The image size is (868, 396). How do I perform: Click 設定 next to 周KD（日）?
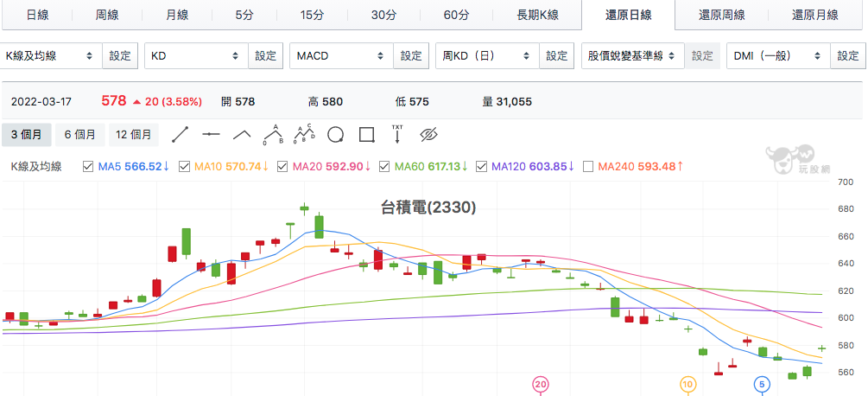(x=557, y=56)
